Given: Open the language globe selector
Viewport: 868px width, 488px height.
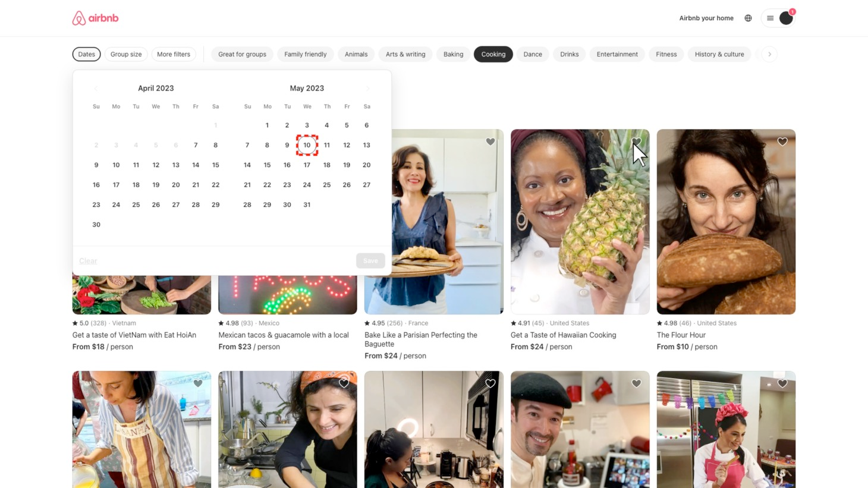Looking at the screenshot, I should click(x=748, y=18).
